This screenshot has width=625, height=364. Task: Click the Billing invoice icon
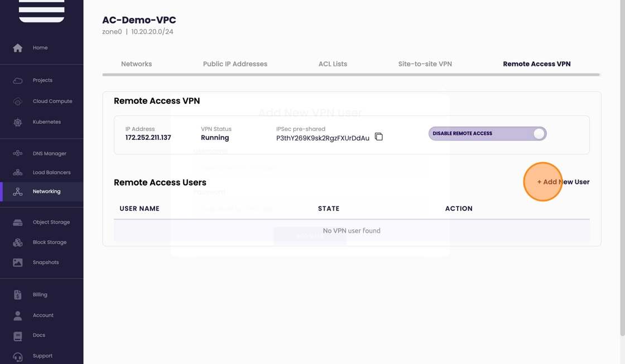tap(18, 295)
